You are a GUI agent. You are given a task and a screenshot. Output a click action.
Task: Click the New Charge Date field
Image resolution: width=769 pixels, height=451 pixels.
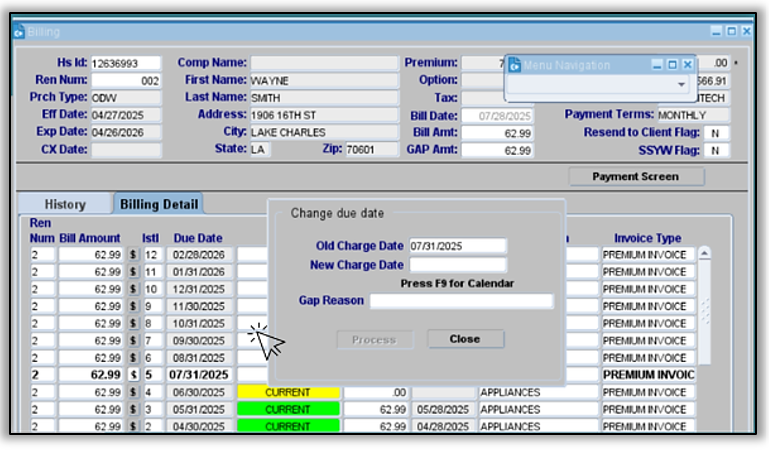coord(457,265)
